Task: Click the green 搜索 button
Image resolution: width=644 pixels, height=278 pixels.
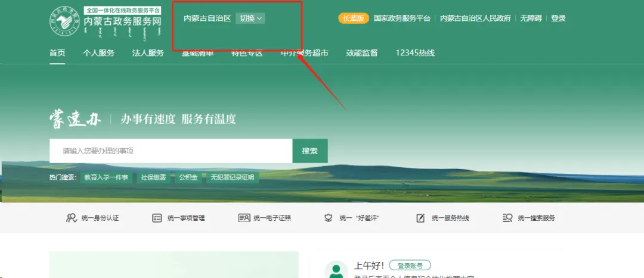Action: tap(310, 151)
